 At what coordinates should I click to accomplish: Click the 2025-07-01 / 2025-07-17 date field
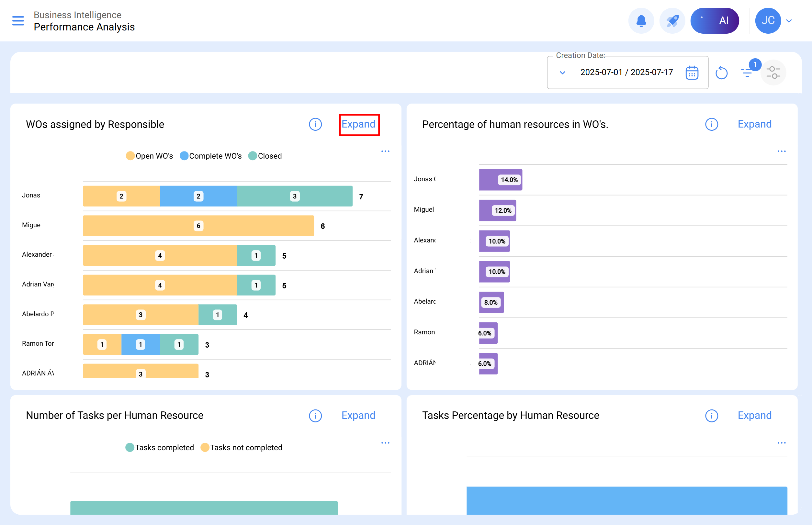click(x=626, y=72)
